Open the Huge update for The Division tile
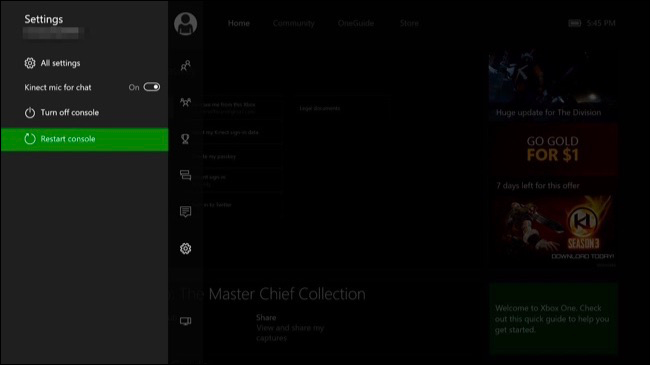 (553, 85)
